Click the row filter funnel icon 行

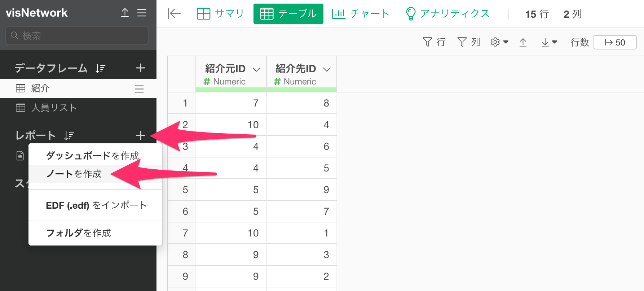(x=434, y=42)
